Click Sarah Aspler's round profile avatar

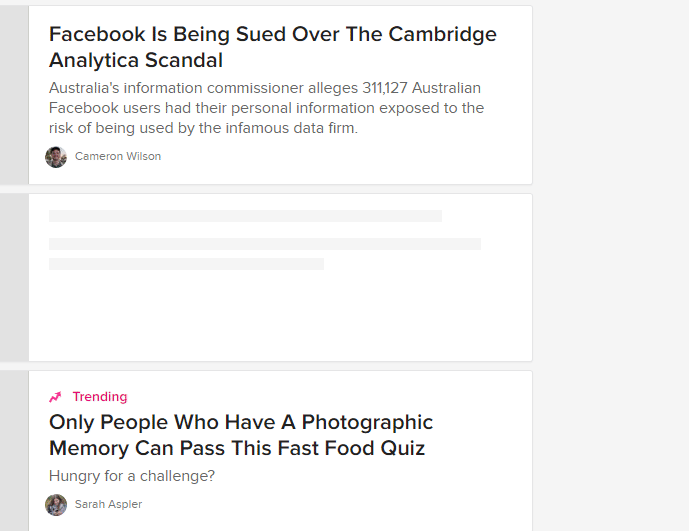[56, 505]
